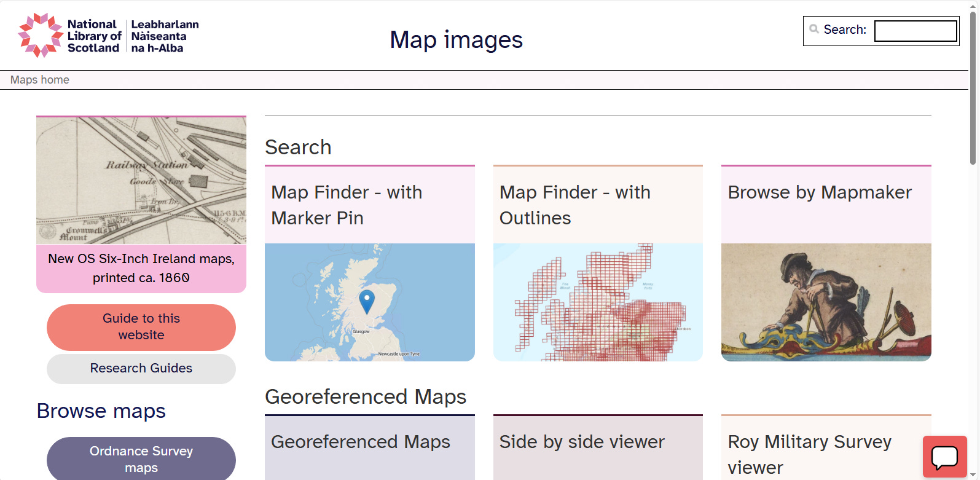Screen dimensions: 980x480
Task: Open the Railway Station map thumbnail
Action: (141, 181)
